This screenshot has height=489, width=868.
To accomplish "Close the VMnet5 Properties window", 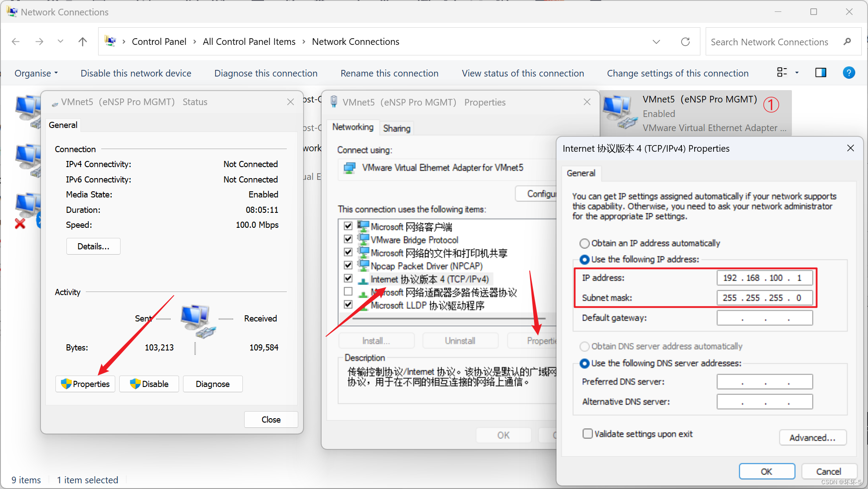I will click(586, 102).
